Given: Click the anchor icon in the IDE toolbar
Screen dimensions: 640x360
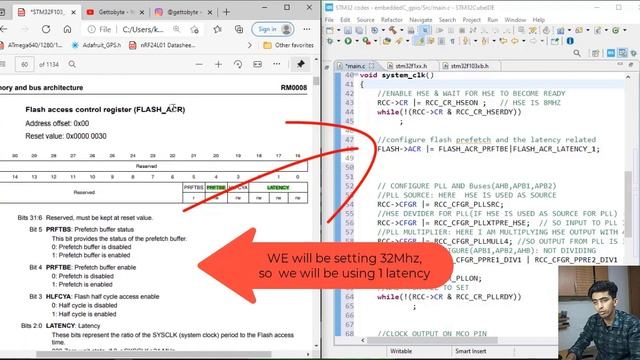Looking at the screenshot, I should (546, 30).
